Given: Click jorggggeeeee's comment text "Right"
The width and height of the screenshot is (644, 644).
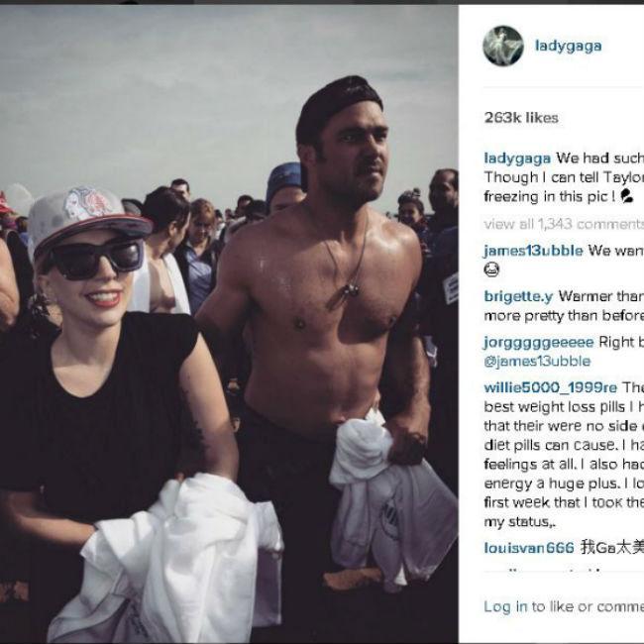Looking at the screenshot, I should pyautogui.click(x=617, y=342).
